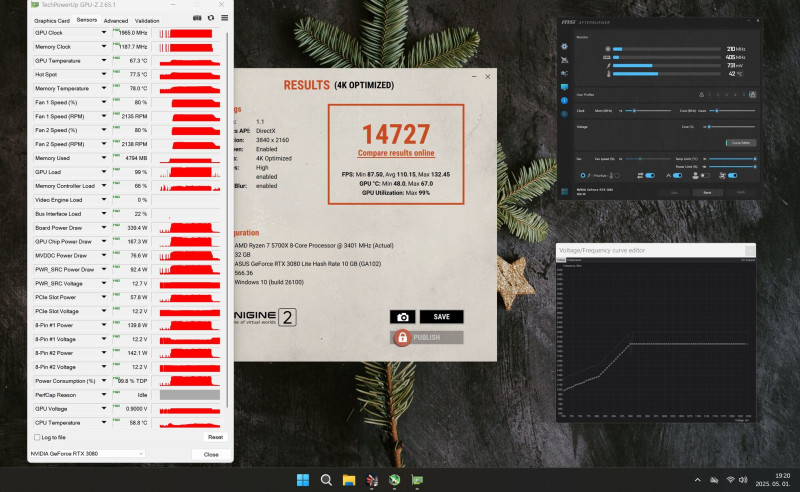The height and width of the screenshot is (492, 800).
Task: Click the GPU-Z refresh icon
Action: click(211, 18)
